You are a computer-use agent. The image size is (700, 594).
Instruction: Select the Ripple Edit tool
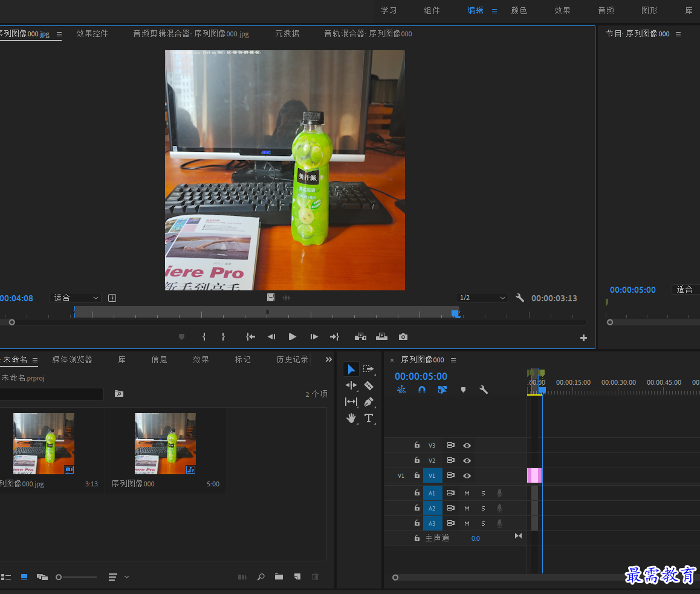pos(351,385)
